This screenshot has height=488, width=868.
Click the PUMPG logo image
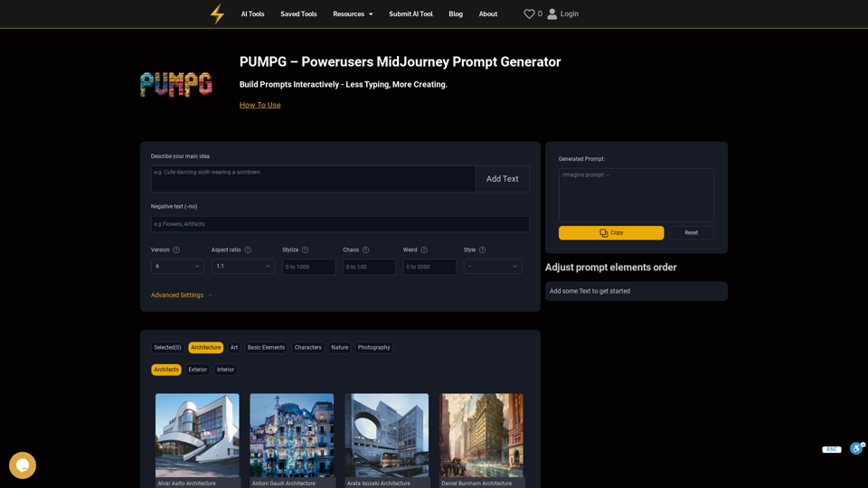point(176,84)
